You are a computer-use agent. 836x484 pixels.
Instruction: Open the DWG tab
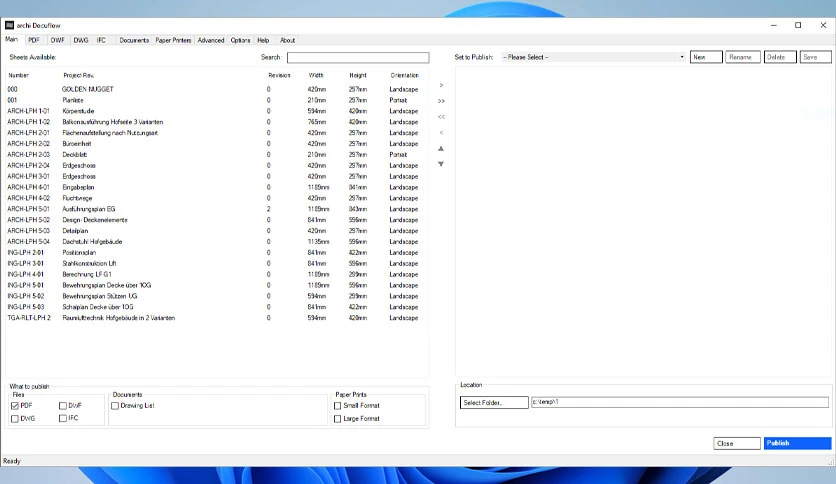81,40
